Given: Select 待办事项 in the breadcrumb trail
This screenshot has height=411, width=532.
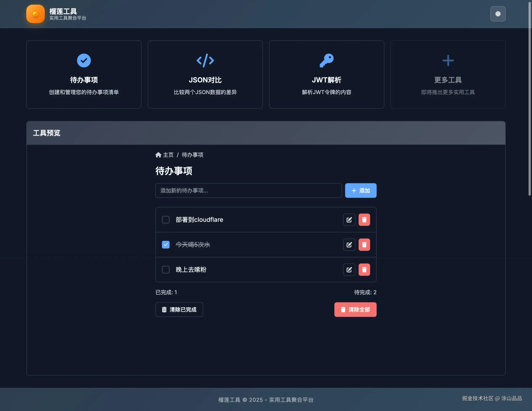Looking at the screenshot, I should 193,155.
